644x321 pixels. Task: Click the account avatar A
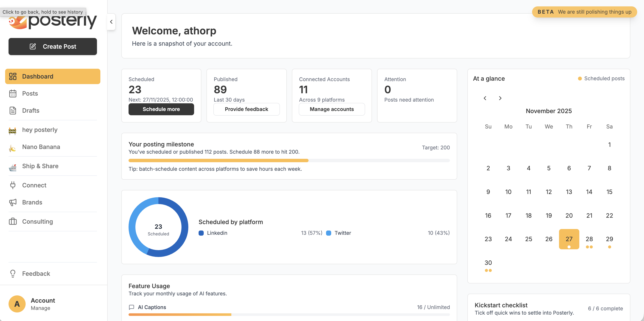(17, 304)
